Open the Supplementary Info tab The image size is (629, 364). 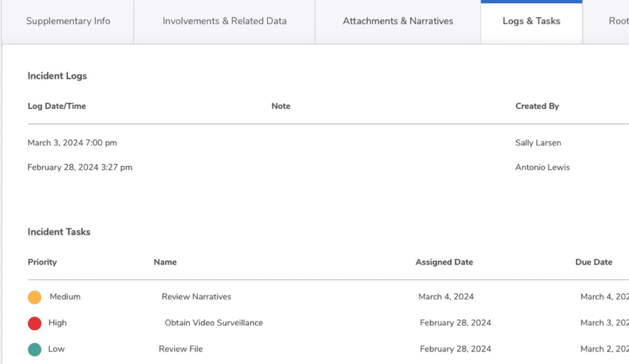[68, 21]
